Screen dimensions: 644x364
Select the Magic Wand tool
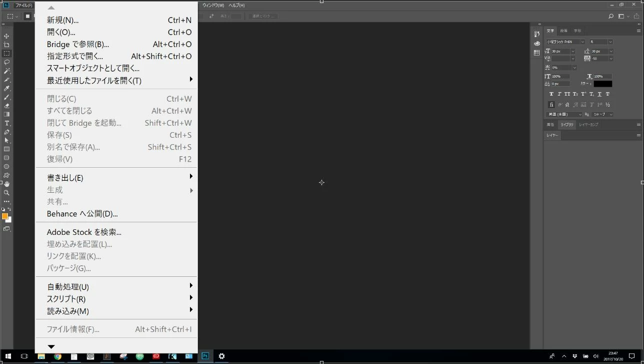point(6,71)
